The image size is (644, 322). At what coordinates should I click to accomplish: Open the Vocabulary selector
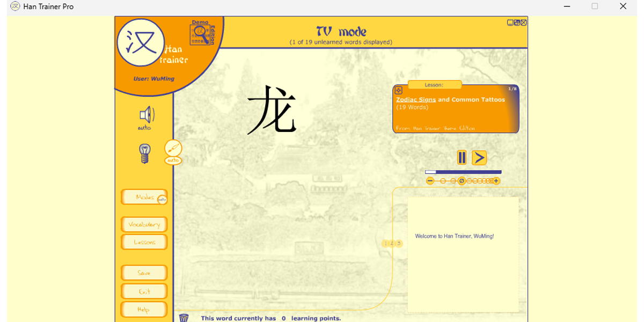[143, 224]
